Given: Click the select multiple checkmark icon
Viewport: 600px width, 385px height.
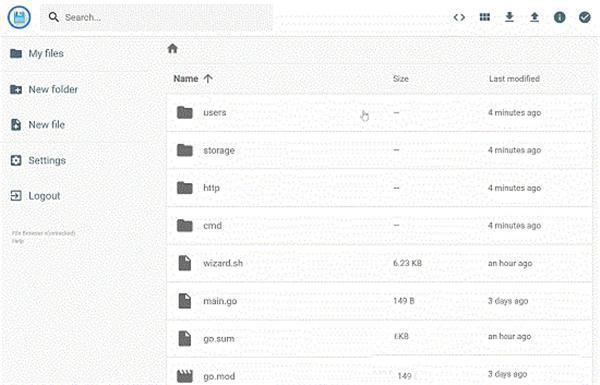Looking at the screenshot, I should (584, 17).
